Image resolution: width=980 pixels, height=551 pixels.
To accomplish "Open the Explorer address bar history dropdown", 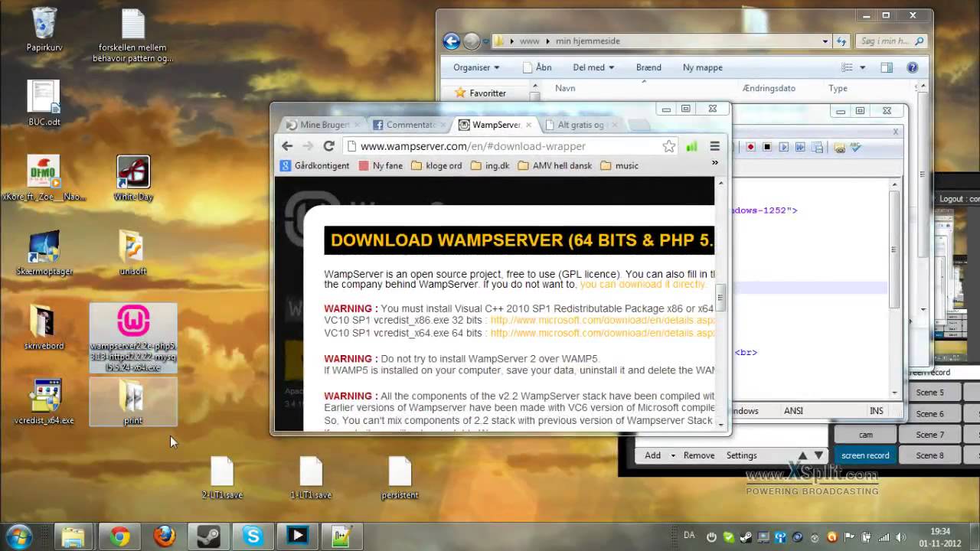I will (x=825, y=41).
